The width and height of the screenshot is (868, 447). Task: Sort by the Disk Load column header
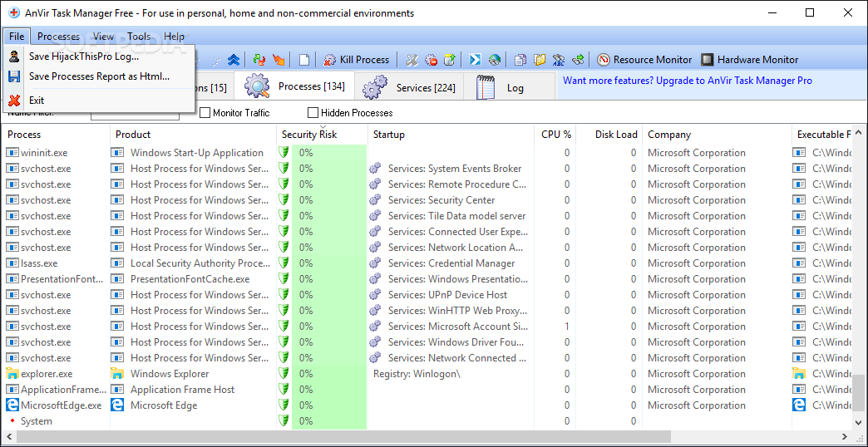609,135
